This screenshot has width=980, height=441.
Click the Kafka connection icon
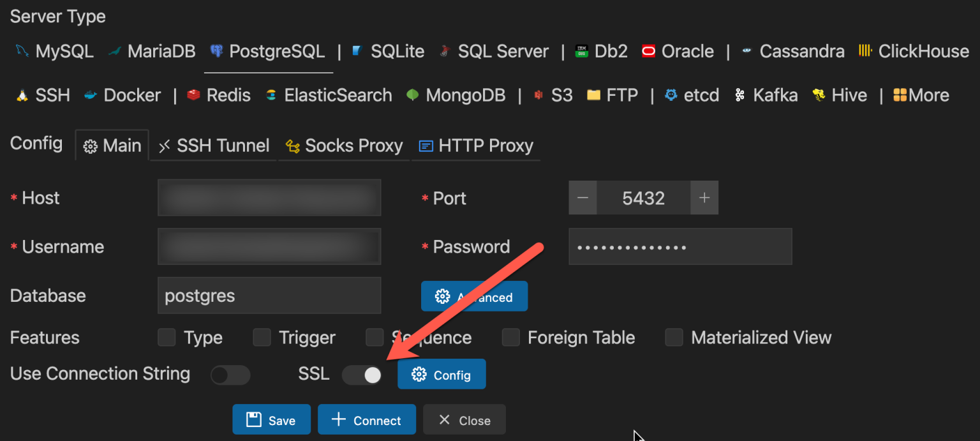point(740,94)
